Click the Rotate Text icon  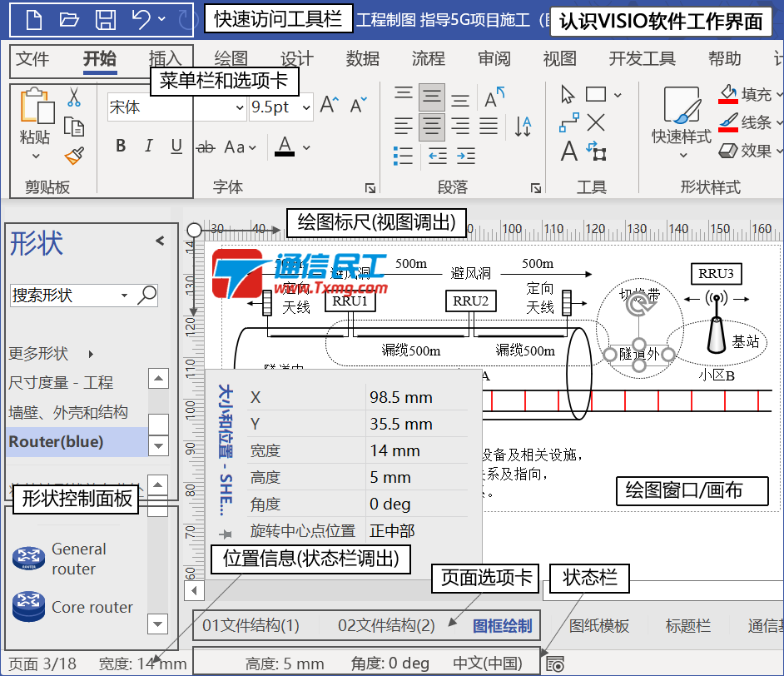494,97
